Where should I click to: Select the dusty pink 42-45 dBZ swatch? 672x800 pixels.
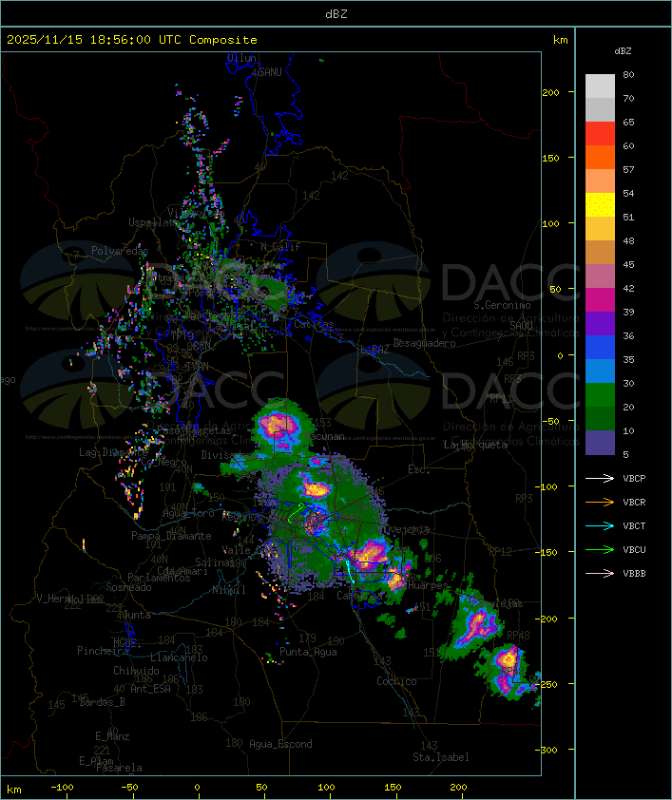click(600, 276)
